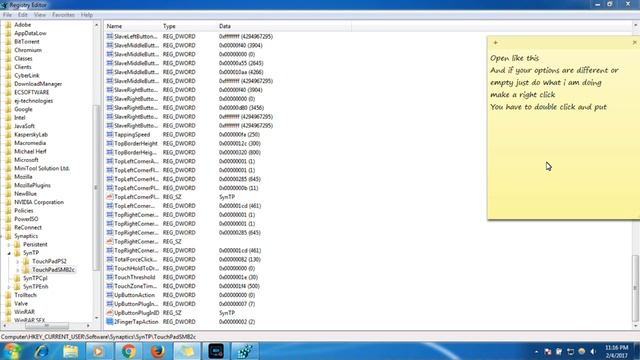640x360 pixels.
Task: Click the network tray icon
Action: [x=571, y=351]
